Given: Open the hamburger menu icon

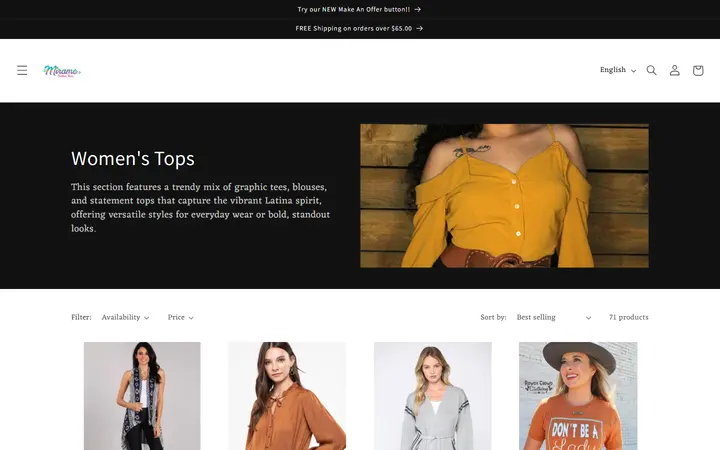Looking at the screenshot, I should pos(22,70).
